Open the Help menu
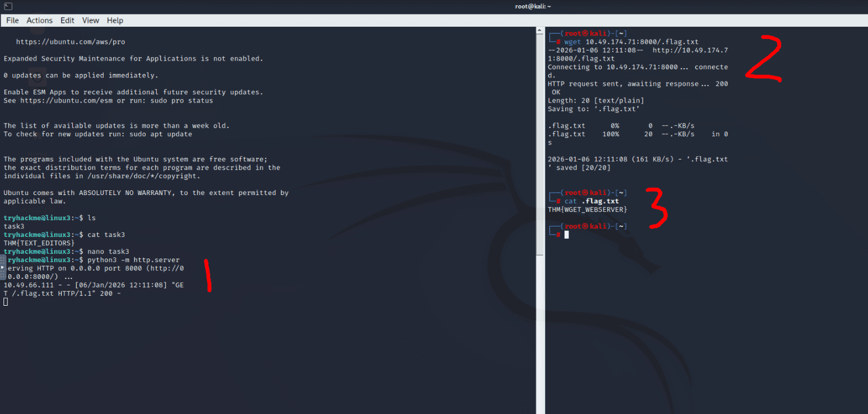868x414 pixels. point(115,20)
